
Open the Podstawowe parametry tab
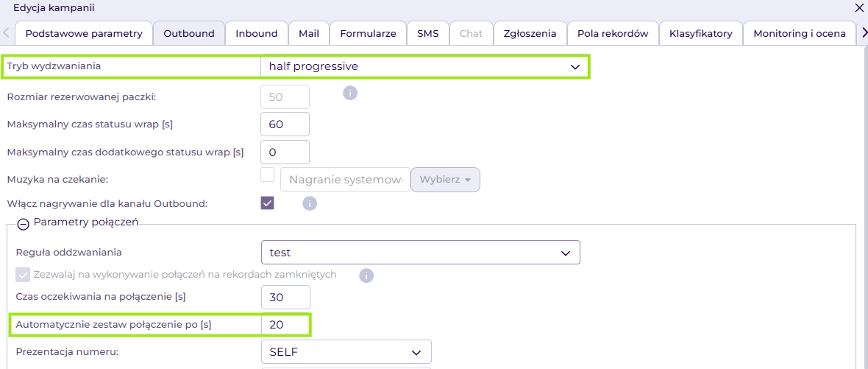click(83, 33)
